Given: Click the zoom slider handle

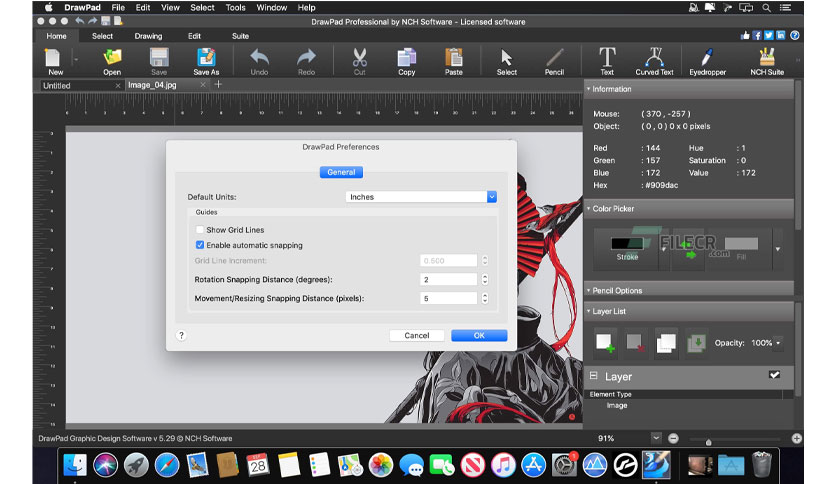Looking at the screenshot, I should 709,442.
